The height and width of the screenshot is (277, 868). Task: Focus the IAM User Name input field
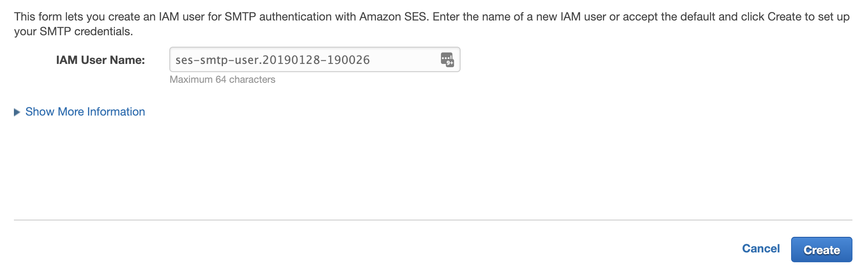pyautogui.click(x=315, y=59)
